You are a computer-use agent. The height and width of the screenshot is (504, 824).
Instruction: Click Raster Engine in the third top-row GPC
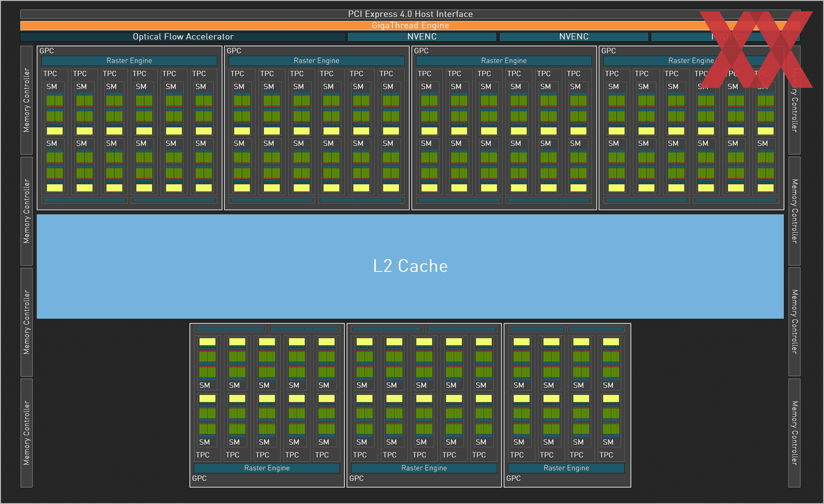tap(504, 61)
